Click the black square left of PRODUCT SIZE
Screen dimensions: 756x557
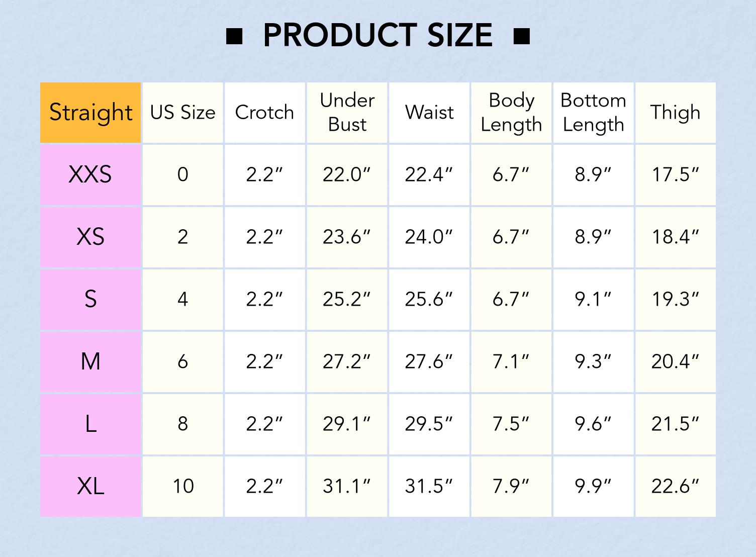click(234, 36)
